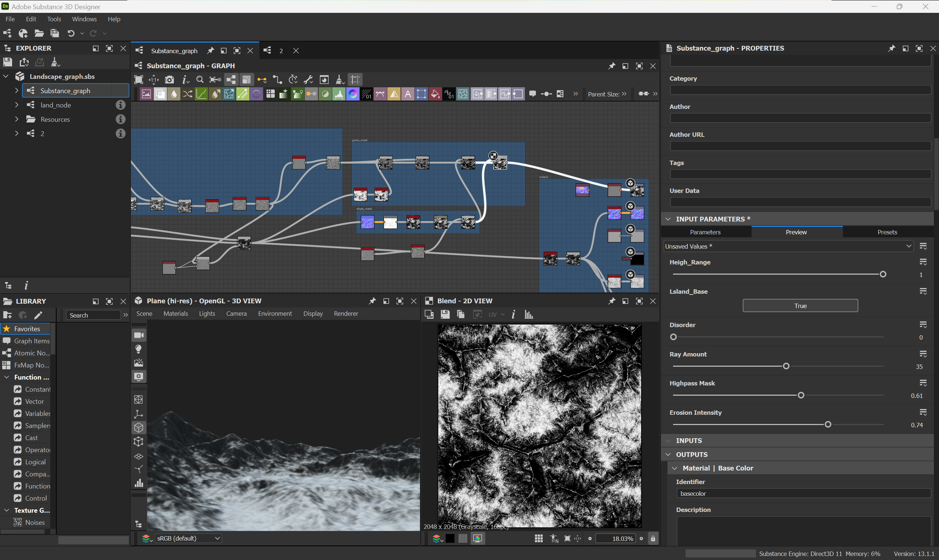Switch to the Parameters tab
The width and height of the screenshot is (939, 560).
click(705, 232)
